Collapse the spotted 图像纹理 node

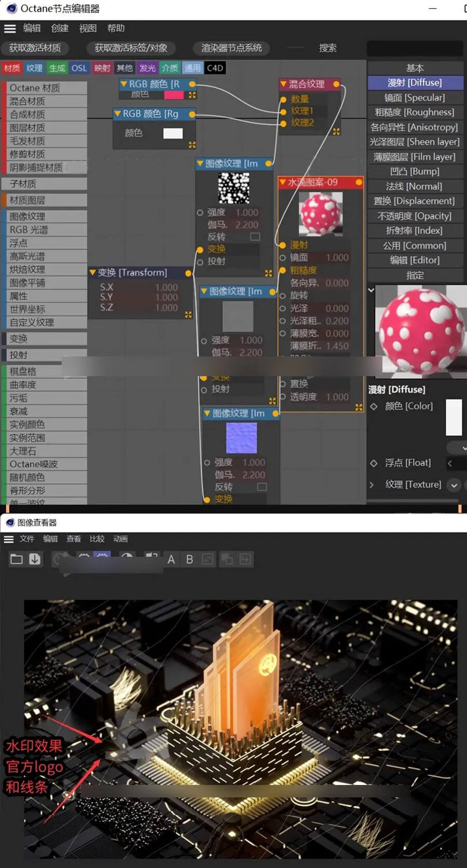tap(200, 164)
